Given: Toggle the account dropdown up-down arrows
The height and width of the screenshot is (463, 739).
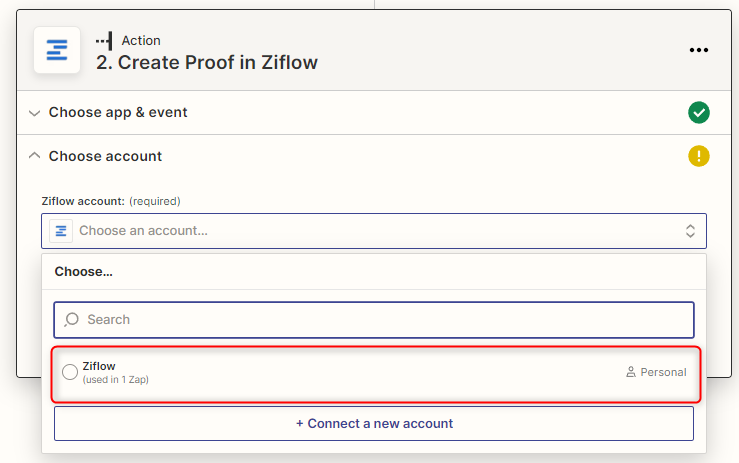Looking at the screenshot, I should (x=690, y=231).
